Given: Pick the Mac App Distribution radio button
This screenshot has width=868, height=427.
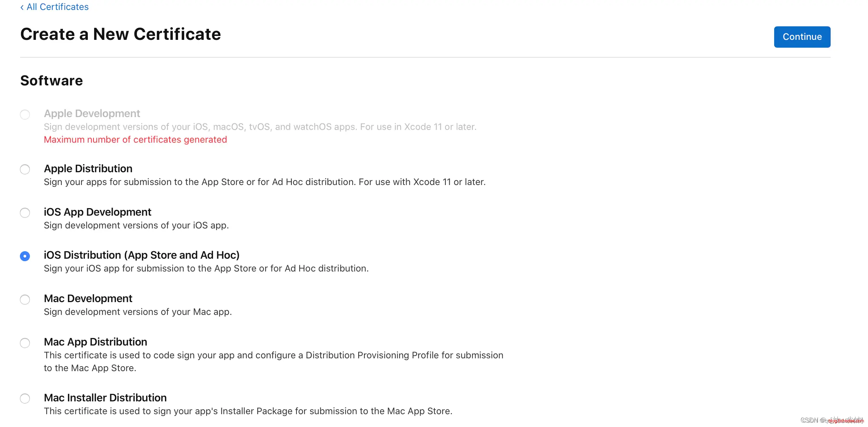Looking at the screenshot, I should (25, 343).
